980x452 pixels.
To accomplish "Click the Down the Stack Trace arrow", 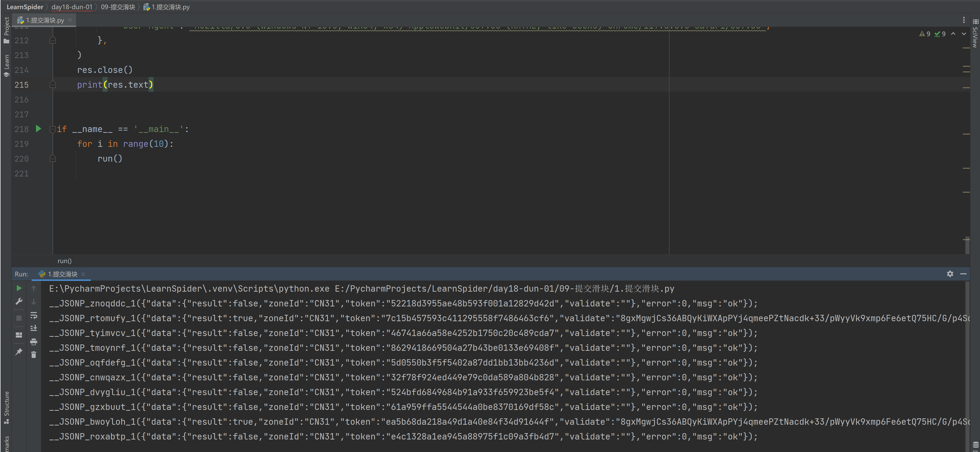I will click(x=33, y=302).
